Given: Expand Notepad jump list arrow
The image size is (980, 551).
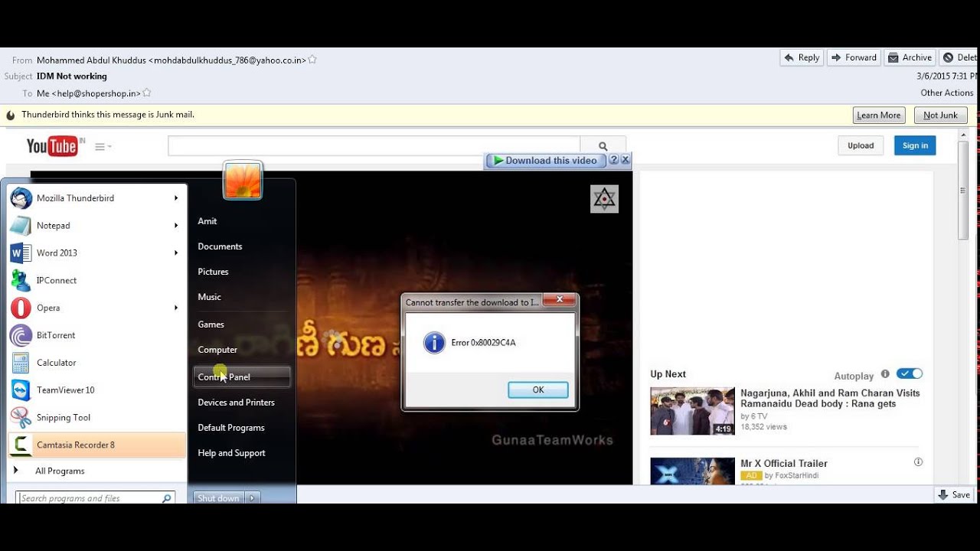Looking at the screenshot, I should point(176,226).
